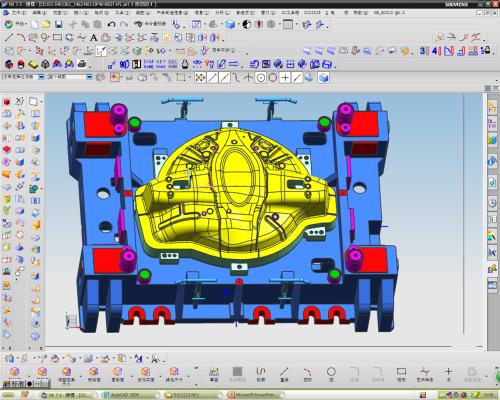Screen dimensions: 500x400
Task: Click the blue '3' numbered toolbar icon
Action: click(x=423, y=51)
